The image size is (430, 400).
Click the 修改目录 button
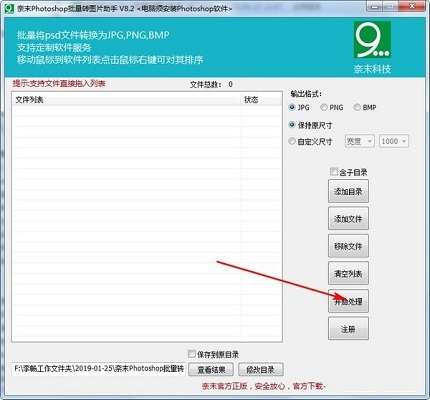pos(261,369)
